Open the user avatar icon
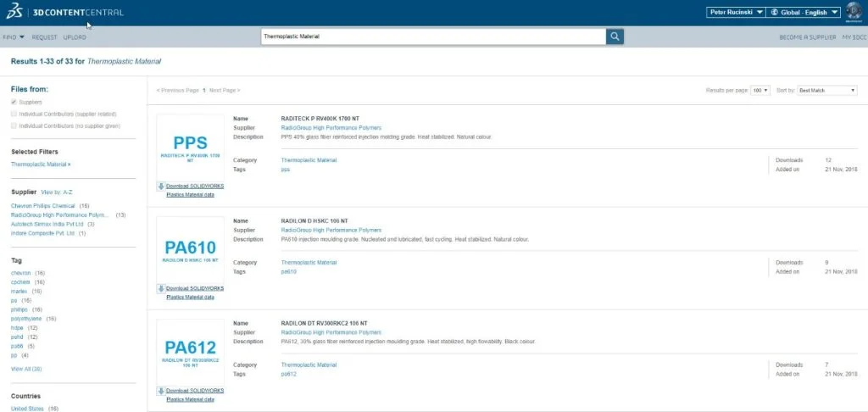 pos(854,12)
